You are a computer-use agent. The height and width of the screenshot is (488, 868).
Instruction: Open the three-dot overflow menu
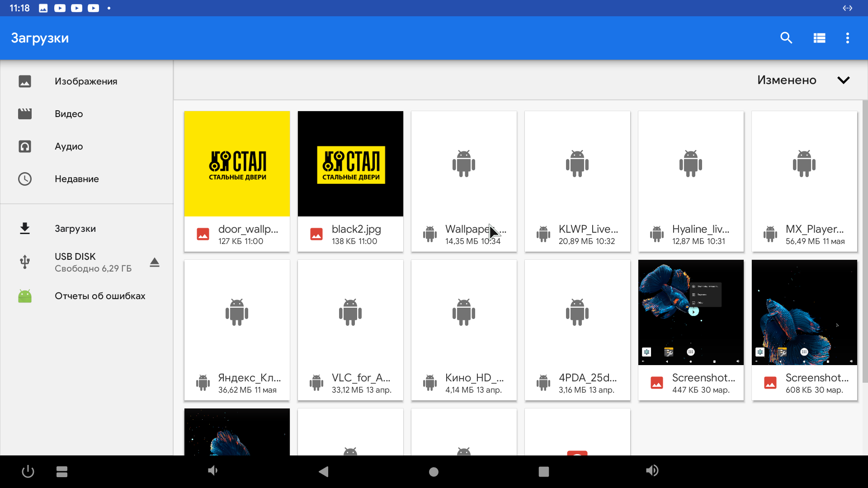[x=848, y=38]
